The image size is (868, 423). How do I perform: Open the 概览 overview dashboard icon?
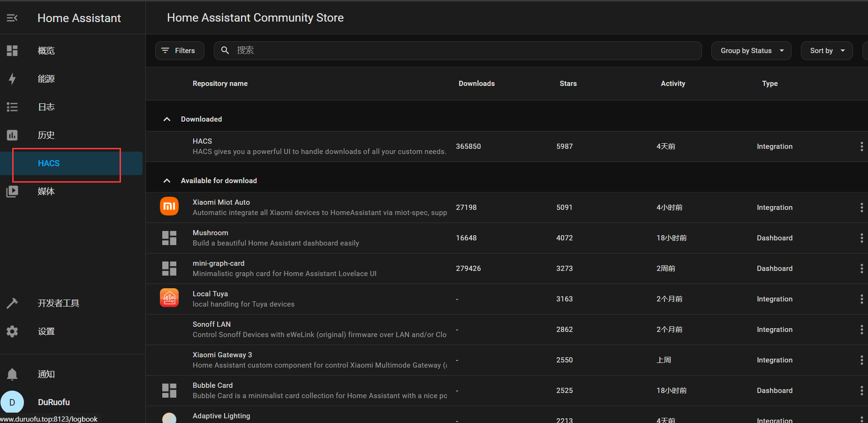tap(12, 51)
